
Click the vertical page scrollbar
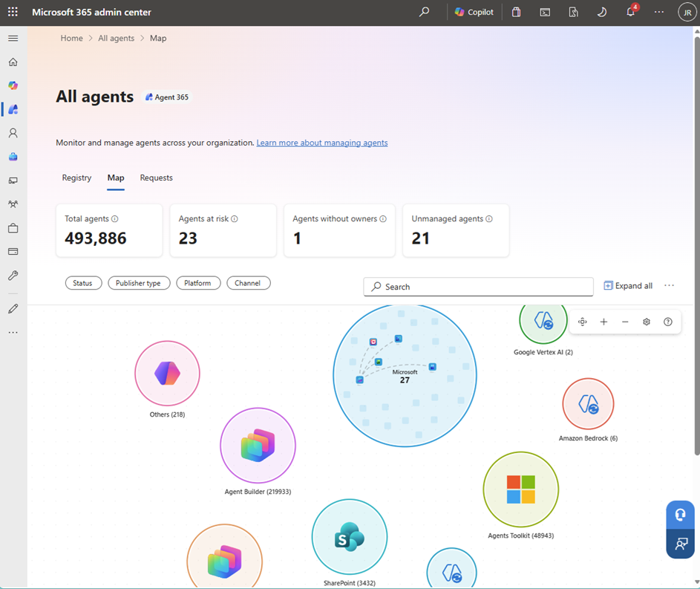(x=696, y=246)
